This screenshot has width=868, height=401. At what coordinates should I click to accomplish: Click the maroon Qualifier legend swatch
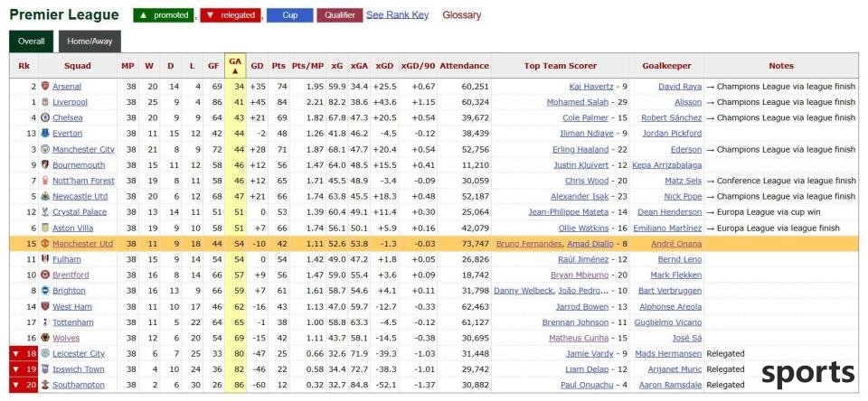click(340, 15)
